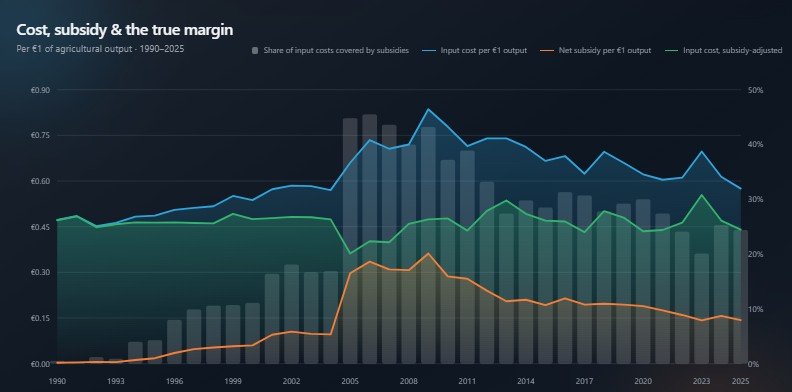Toggle the 'Input cost per €1 output' legend entry
The width and height of the screenshot is (792, 392).
pyautogui.click(x=475, y=51)
